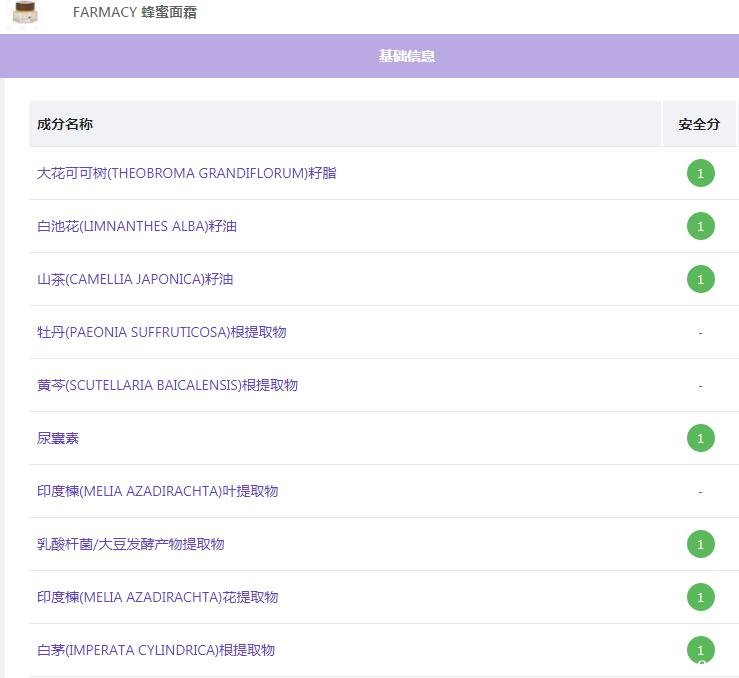The image size is (739, 678).
Task: Open 白池花 (Limnanthes Alba) 籽油 ingredient link
Action: (137, 226)
